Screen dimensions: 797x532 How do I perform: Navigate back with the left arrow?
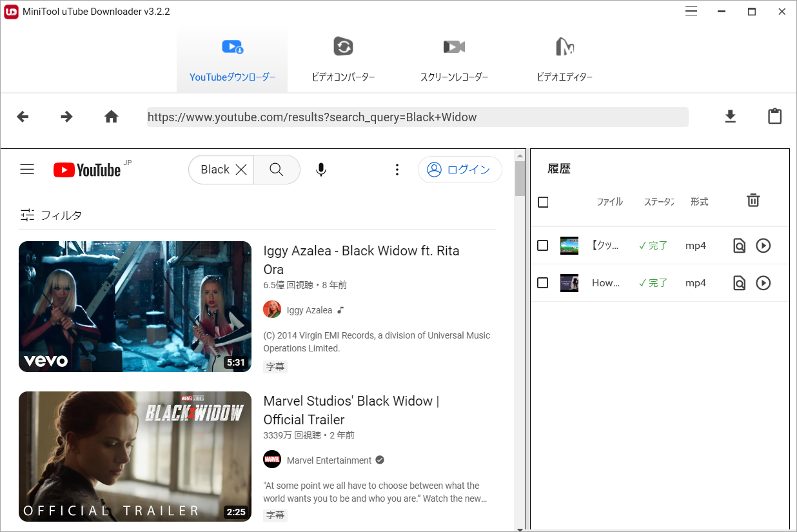(x=22, y=116)
